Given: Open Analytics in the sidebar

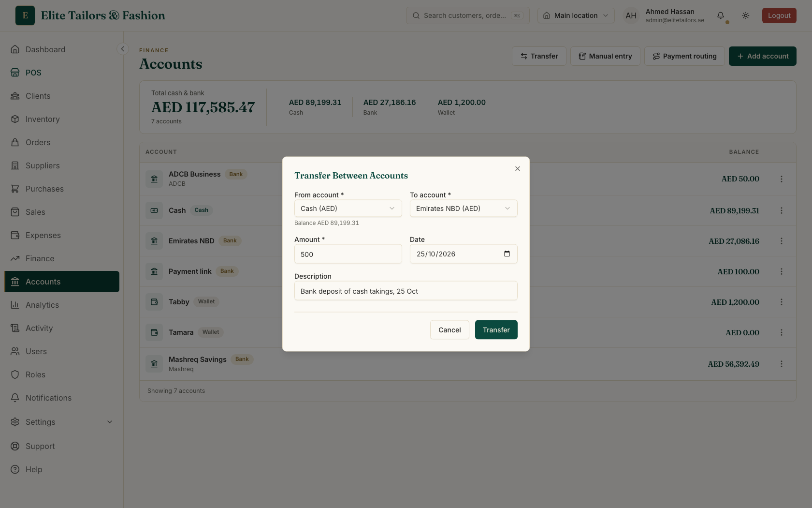Looking at the screenshot, I should (62, 305).
